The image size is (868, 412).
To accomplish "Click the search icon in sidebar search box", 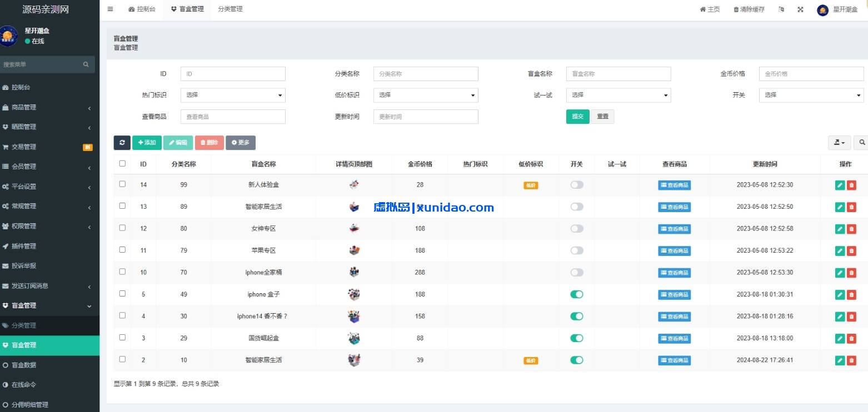I will click(86, 64).
